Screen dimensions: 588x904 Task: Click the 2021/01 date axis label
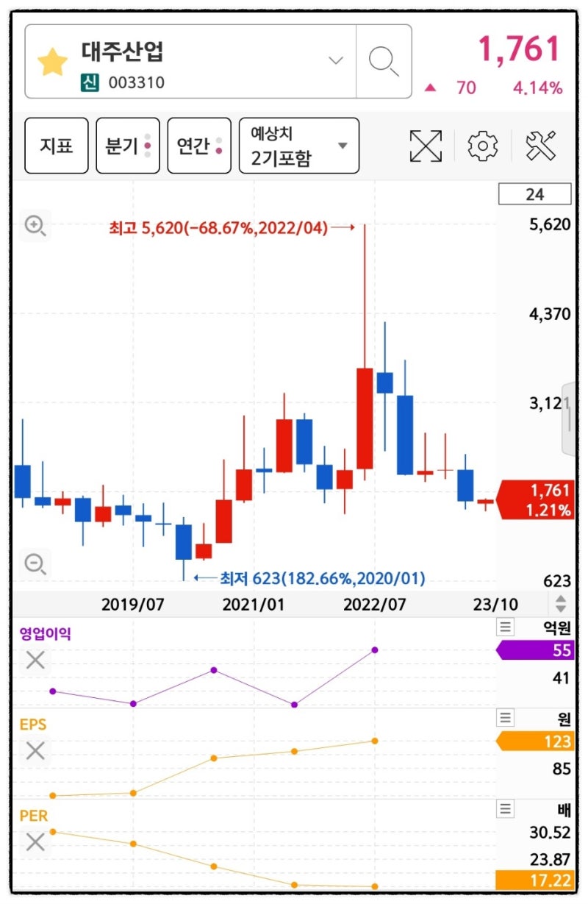click(253, 605)
